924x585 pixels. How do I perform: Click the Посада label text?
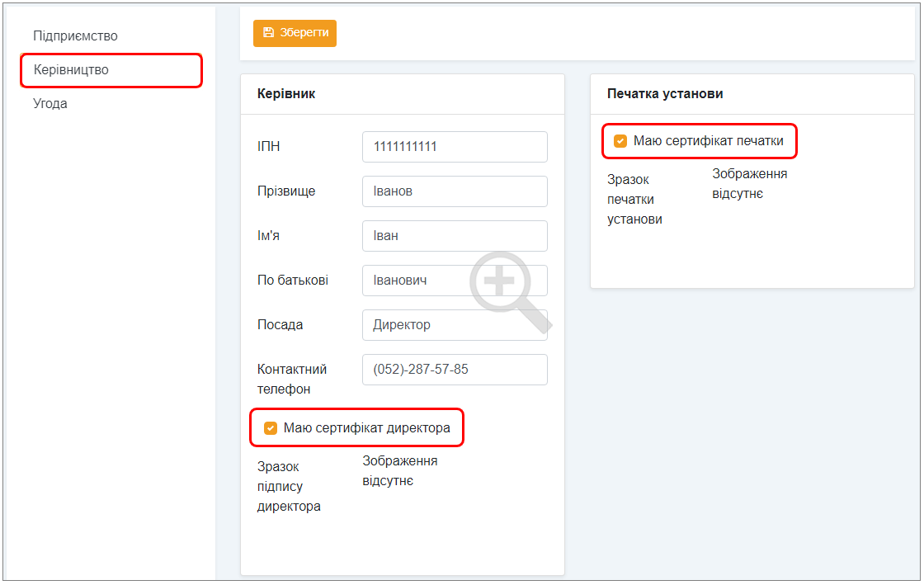280,325
